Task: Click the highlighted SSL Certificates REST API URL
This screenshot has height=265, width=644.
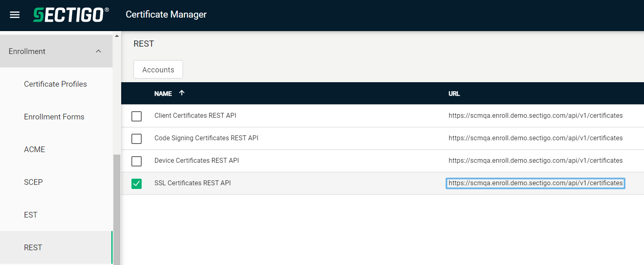Action: point(536,183)
